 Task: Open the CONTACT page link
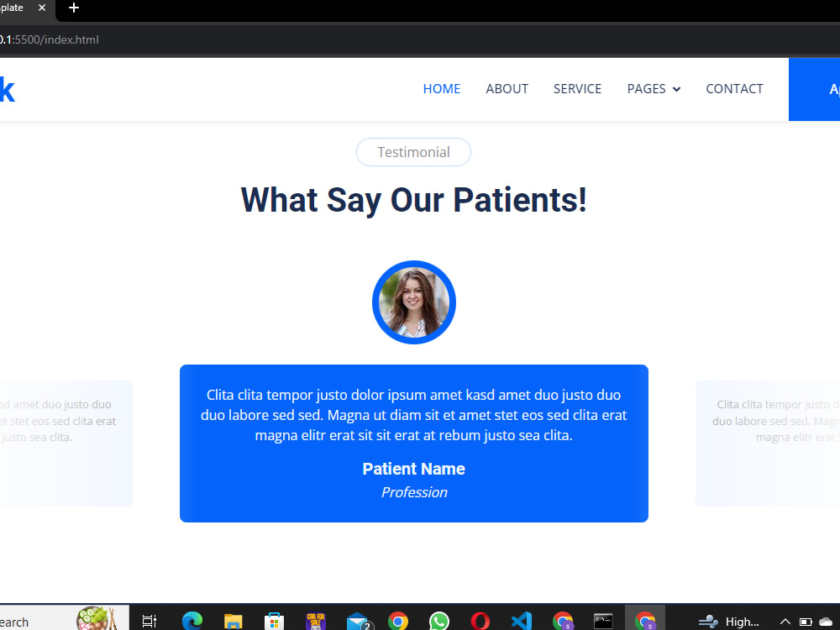tap(734, 89)
